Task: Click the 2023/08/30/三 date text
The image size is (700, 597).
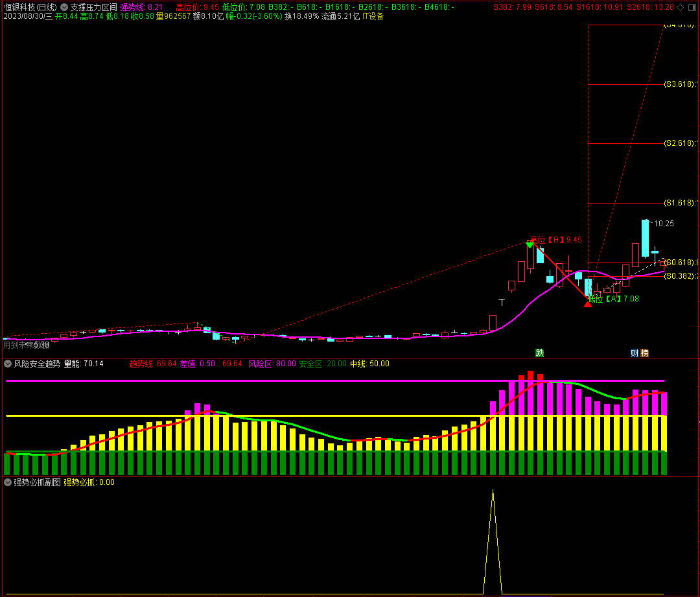Action: pos(28,16)
